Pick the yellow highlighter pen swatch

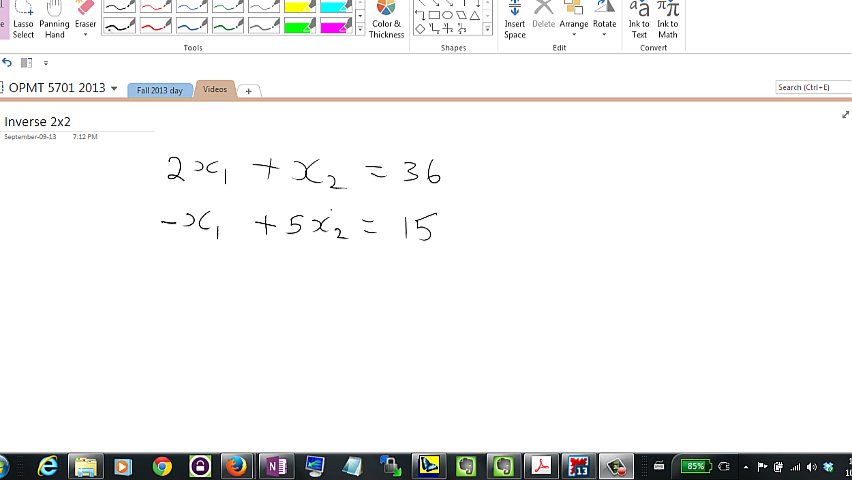[299, 7]
